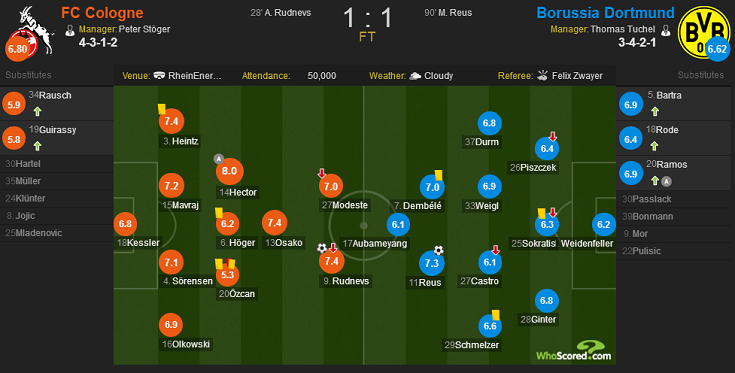Click Heintz's yellow card icon
The image size is (735, 373).
point(162,109)
